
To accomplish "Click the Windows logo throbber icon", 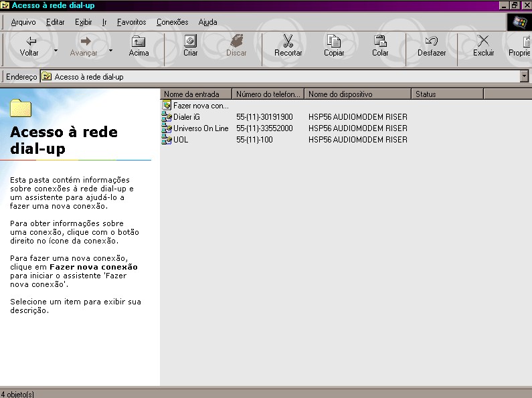I will 519,23.
